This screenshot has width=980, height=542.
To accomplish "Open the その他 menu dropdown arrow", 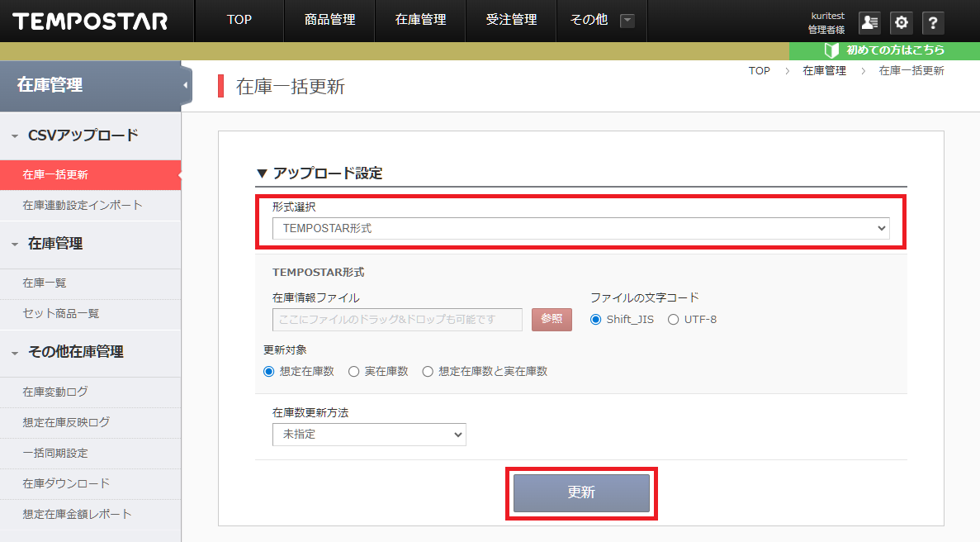I will [627, 21].
